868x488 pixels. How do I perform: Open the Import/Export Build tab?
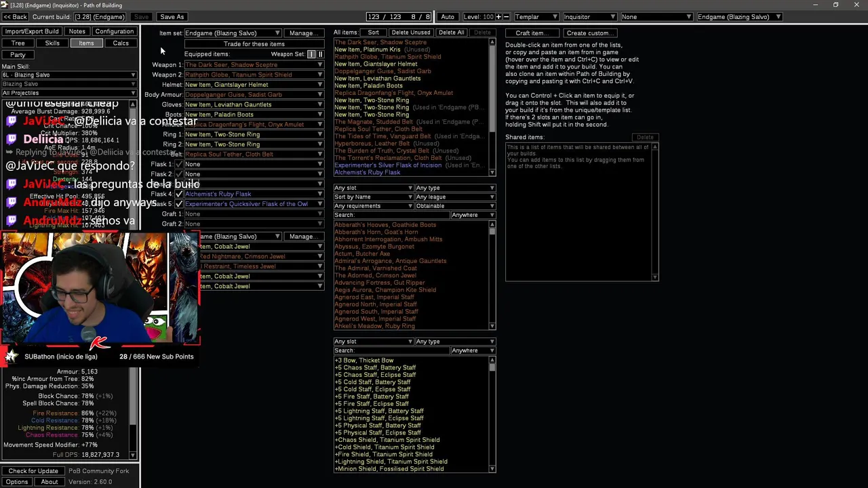pos(32,32)
